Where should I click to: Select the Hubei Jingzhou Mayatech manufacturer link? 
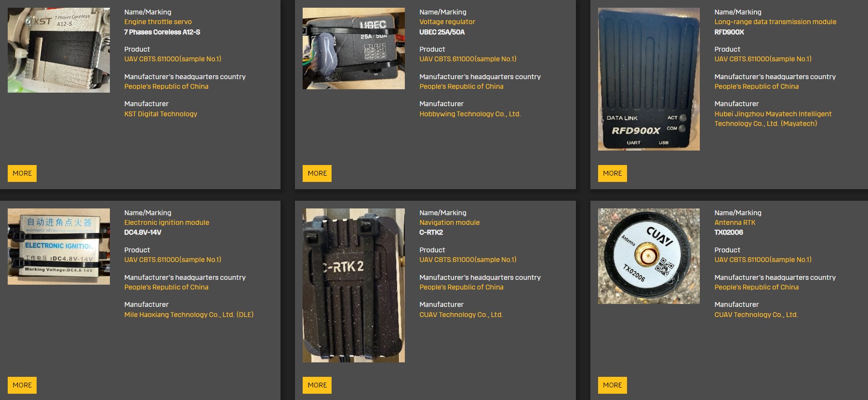click(773, 119)
